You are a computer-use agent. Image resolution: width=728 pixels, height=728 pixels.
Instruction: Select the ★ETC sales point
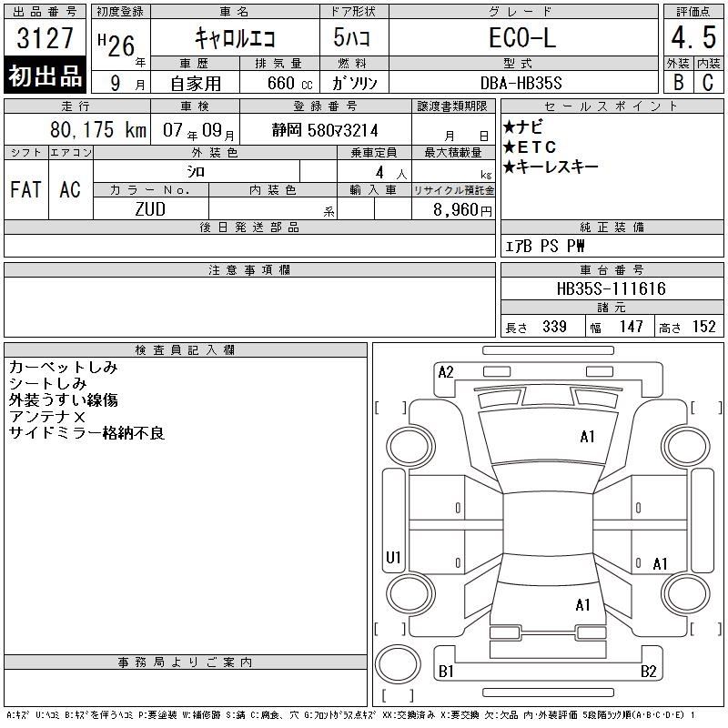tap(530, 147)
